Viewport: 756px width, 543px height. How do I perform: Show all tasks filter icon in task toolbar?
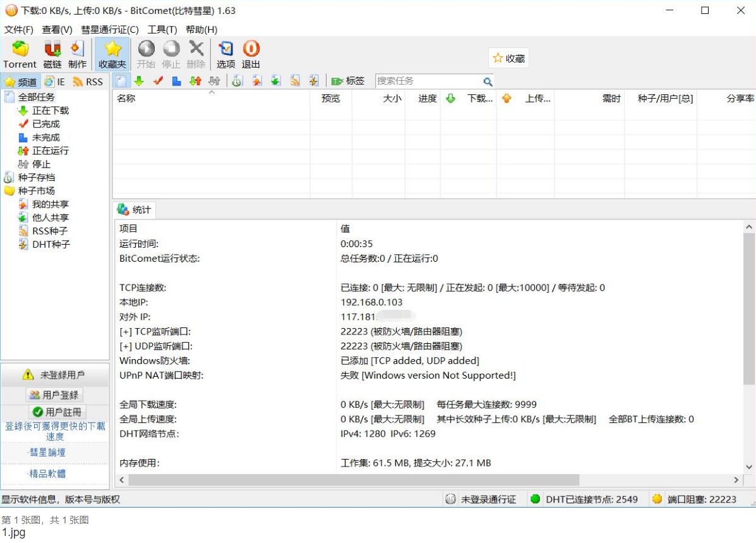[121, 81]
